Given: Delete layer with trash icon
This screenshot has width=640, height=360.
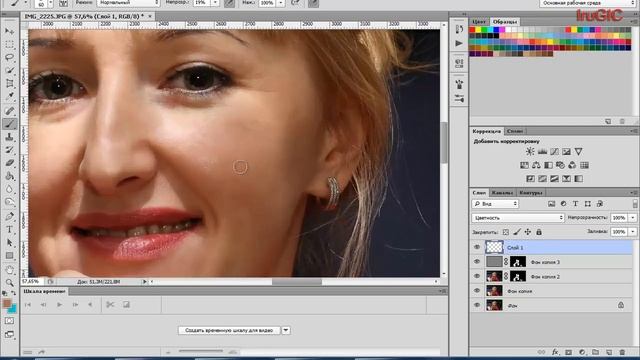Looking at the screenshot, I should [x=622, y=352].
